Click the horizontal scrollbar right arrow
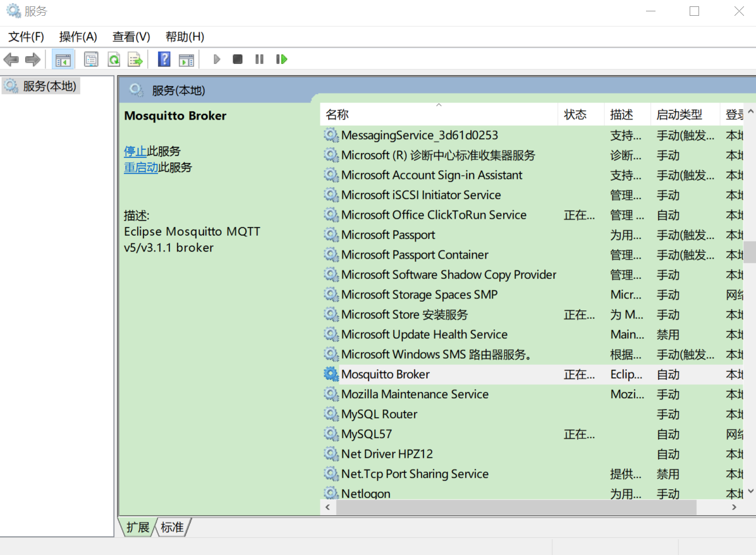756x555 pixels. tap(735, 507)
